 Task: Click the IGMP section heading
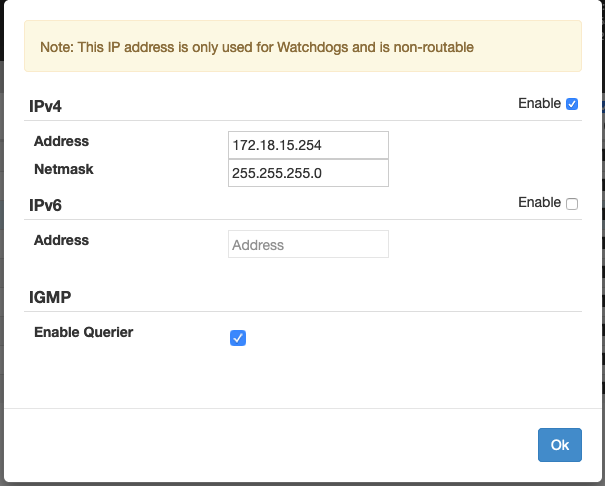click(x=51, y=297)
